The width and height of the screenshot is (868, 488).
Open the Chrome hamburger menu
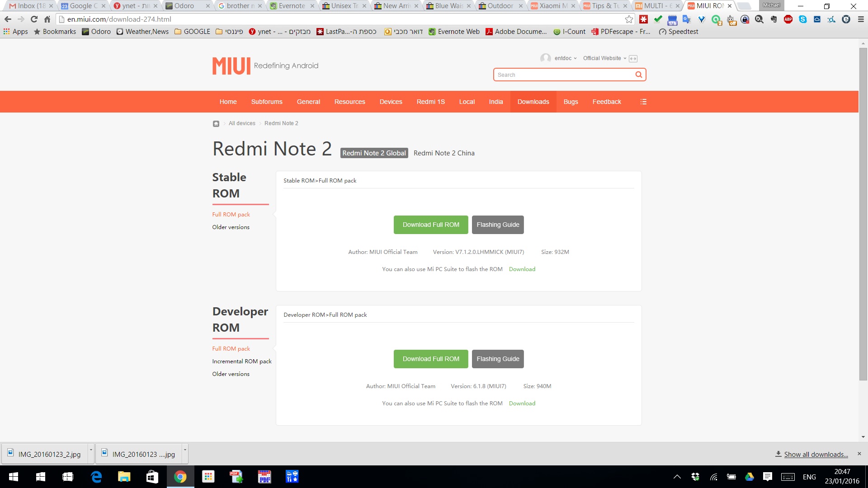861,19
